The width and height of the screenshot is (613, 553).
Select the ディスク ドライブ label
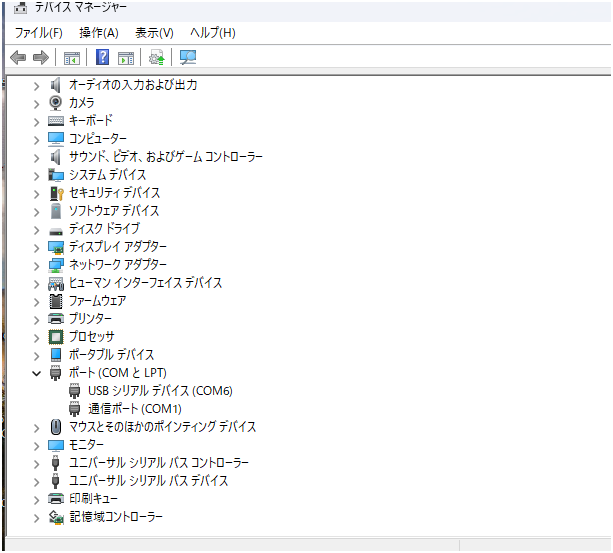104,229
